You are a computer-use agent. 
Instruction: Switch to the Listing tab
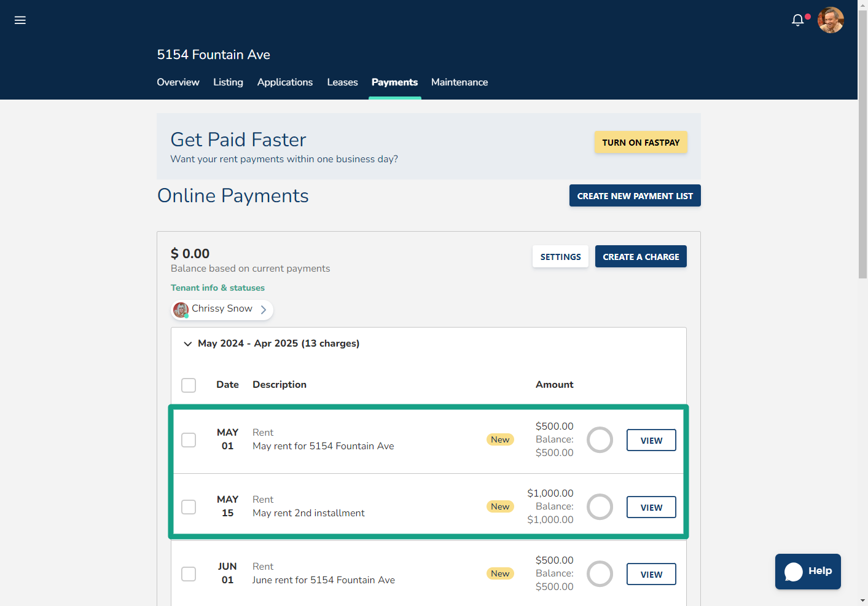point(228,82)
